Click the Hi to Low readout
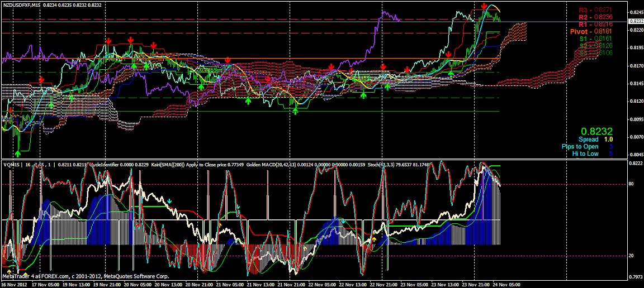The image size is (644, 288). click(x=592, y=154)
